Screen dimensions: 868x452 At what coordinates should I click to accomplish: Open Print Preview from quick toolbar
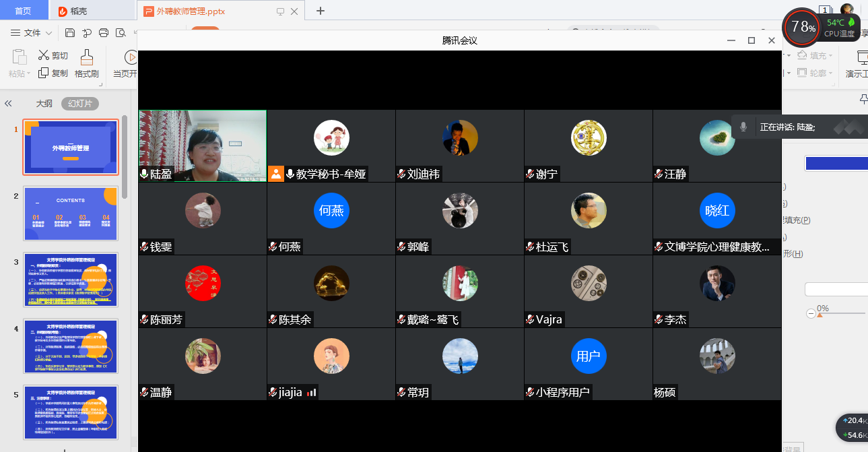coord(121,33)
